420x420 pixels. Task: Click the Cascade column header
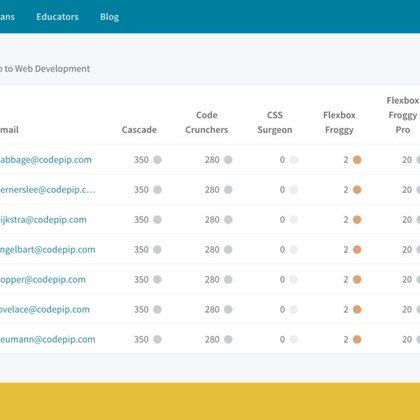click(139, 130)
